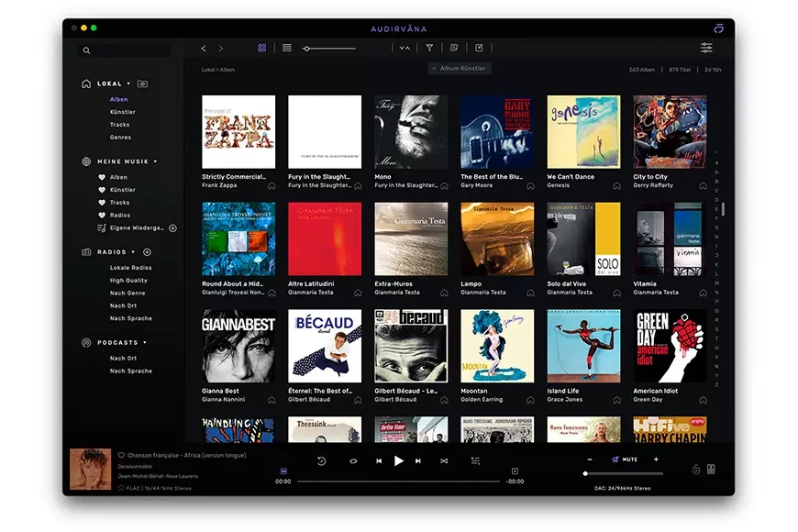Go to Genres in local library
The width and height of the screenshot is (798, 532).
pos(120,138)
